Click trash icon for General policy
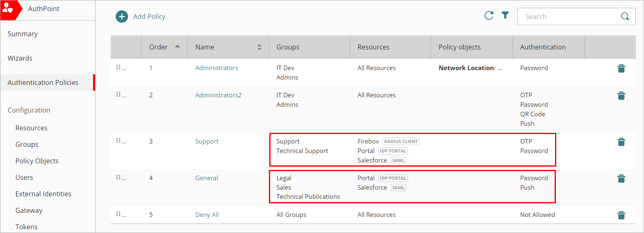 coord(621,179)
